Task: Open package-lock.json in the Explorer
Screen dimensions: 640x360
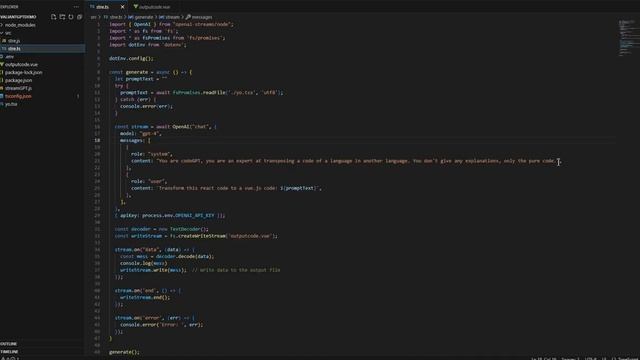Action: point(23,72)
